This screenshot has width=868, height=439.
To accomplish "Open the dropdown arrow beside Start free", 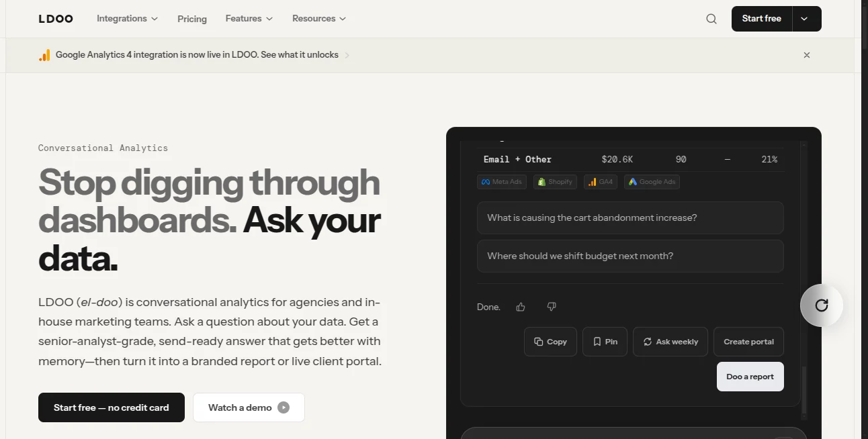I will 805,19.
